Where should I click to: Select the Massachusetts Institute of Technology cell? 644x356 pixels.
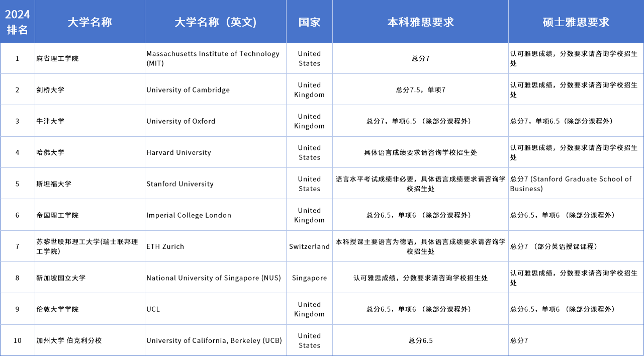(x=215, y=58)
